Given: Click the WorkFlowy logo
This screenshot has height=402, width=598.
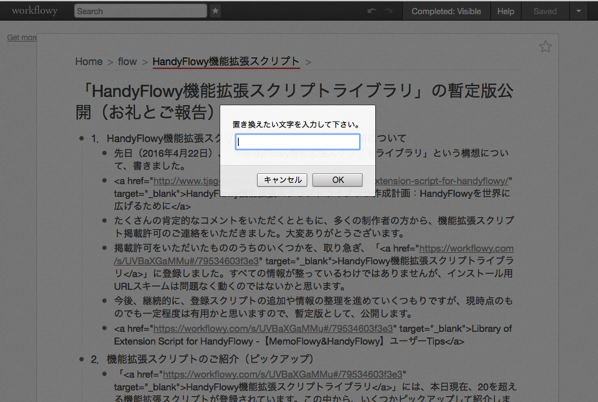Looking at the screenshot, I should 34,11.
